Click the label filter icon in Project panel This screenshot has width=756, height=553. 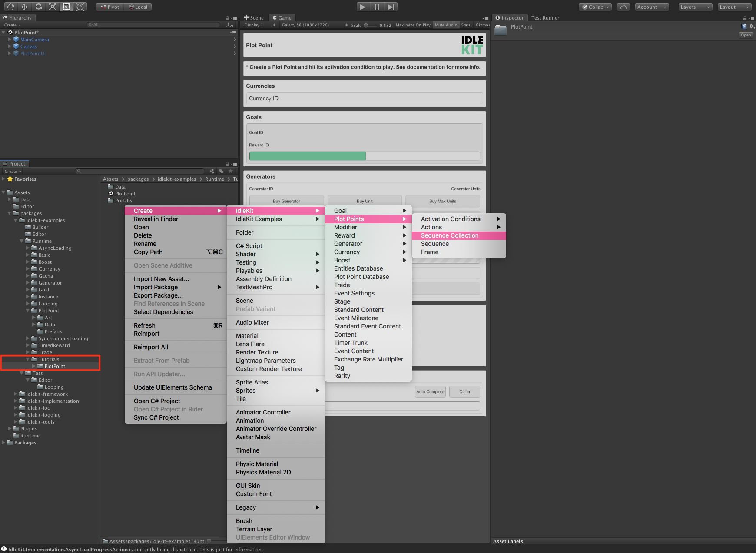tap(221, 171)
